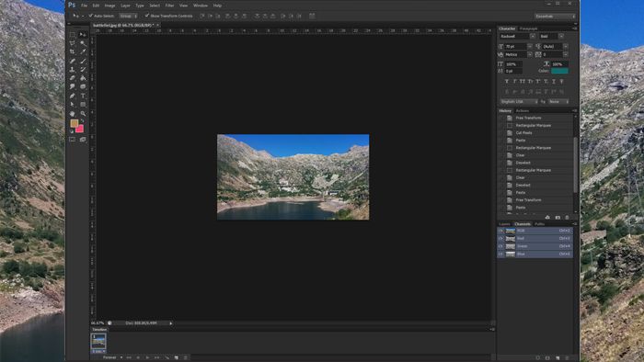Viewport: 644px width, 362px height.
Task: Select the Crop tool
Action: point(73,51)
